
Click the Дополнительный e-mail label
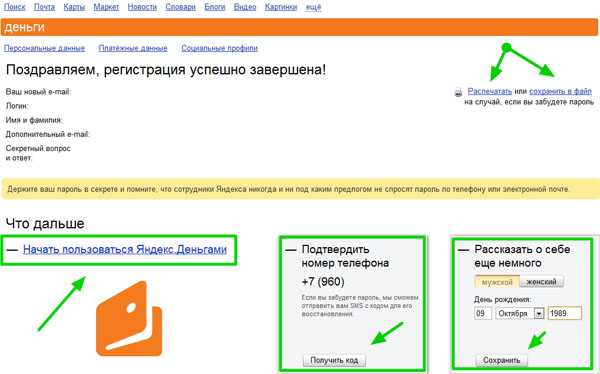click(47, 134)
